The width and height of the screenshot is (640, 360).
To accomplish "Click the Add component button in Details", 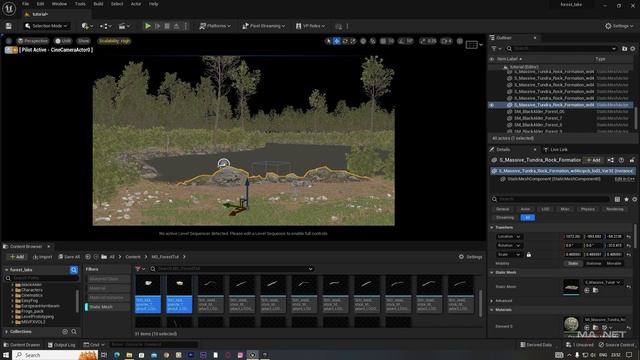I will pos(594,160).
